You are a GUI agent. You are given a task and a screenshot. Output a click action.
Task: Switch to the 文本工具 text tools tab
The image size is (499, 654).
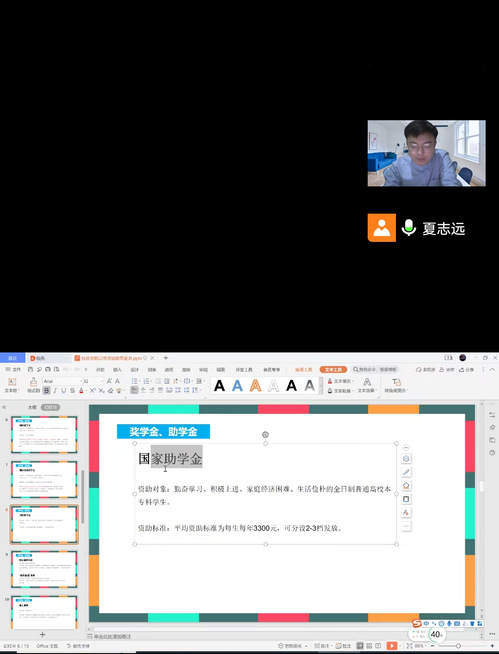click(333, 370)
